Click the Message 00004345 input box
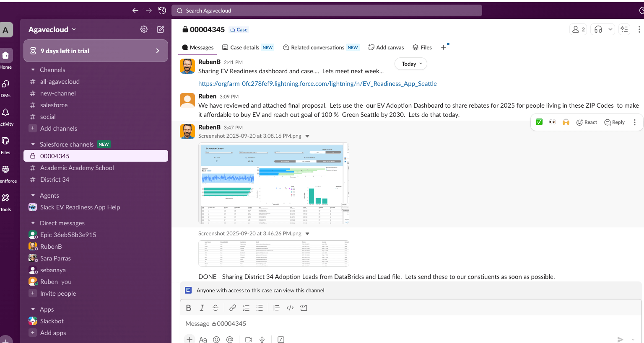Screen dimensions: 644x343 (x=411, y=324)
